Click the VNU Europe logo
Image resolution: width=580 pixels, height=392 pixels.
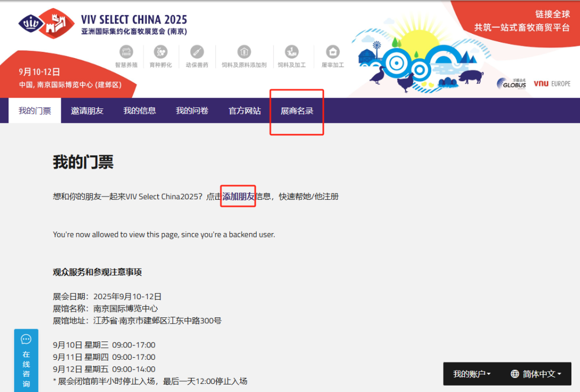[552, 84]
